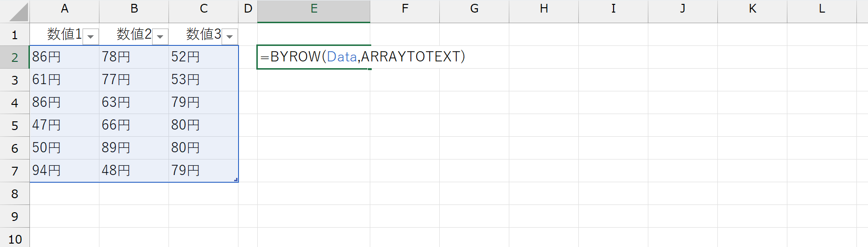The width and height of the screenshot is (868, 247).
Task: Select row 8 header
Action: pyautogui.click(x=14, y=194)
